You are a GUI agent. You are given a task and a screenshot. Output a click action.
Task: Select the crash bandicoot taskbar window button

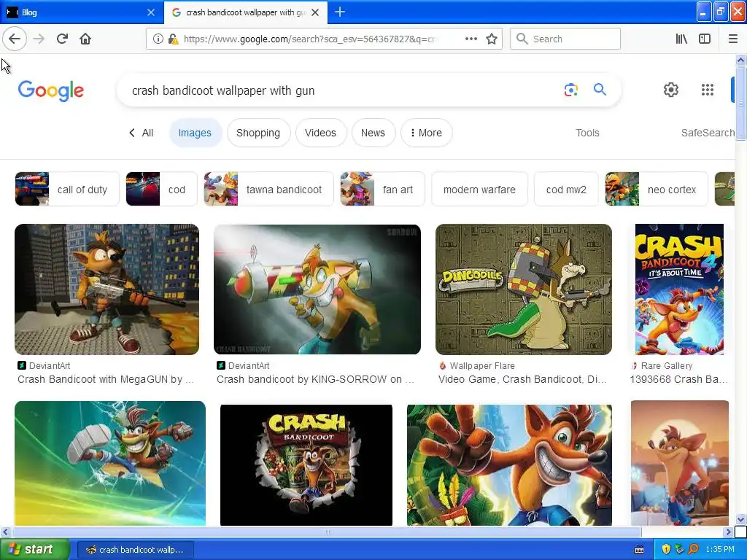pos(135,550)
